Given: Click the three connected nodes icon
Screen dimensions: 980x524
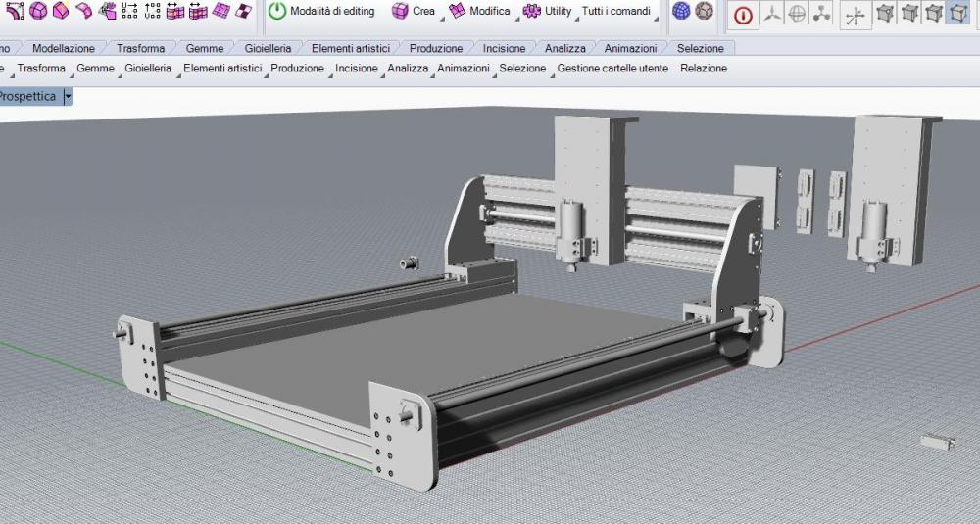Looking at the screenshot, I should tap(821, 15).
